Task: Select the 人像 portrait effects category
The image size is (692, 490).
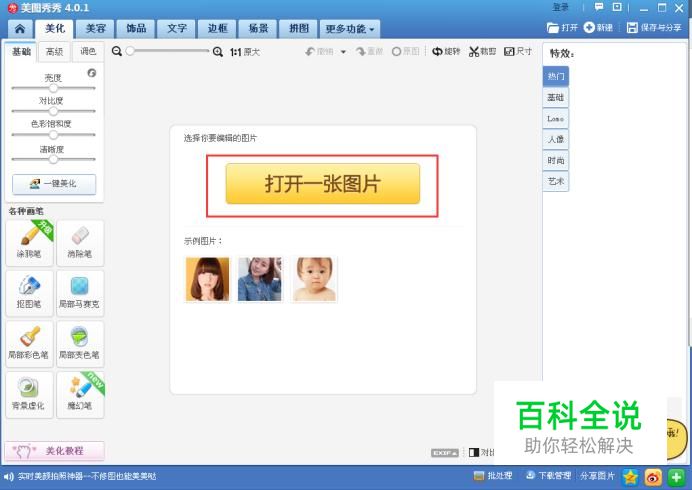Action: [556, 139]
